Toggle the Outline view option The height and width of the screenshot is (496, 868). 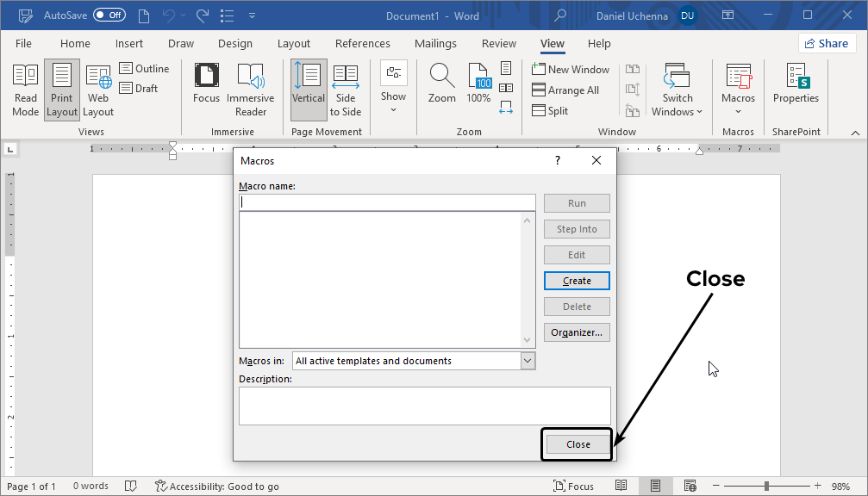click(x=145, y=68)
